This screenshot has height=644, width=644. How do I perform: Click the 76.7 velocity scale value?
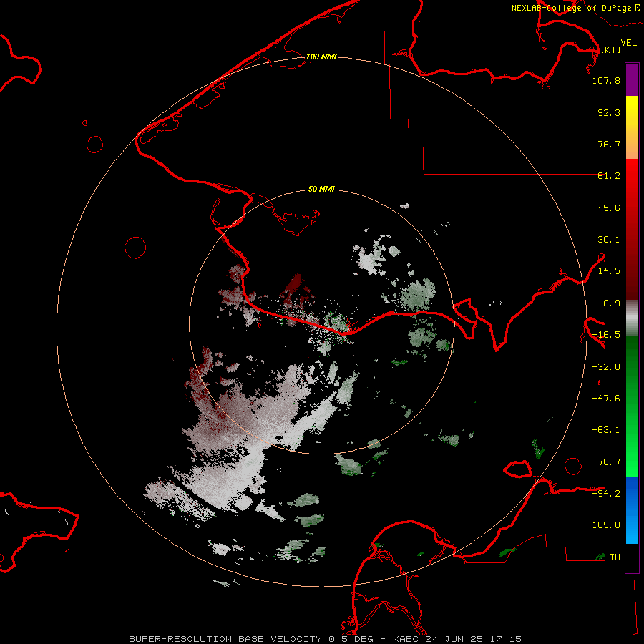pos(609,144)
